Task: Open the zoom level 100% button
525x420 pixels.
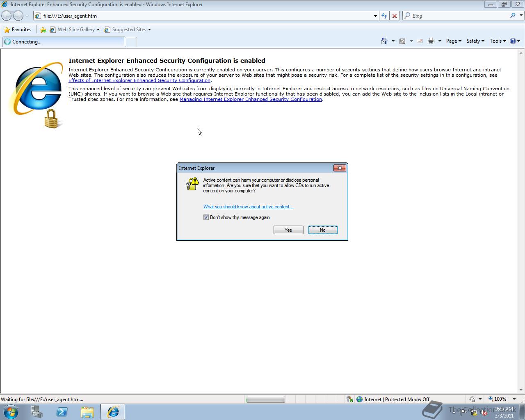Action: (497, 399)
